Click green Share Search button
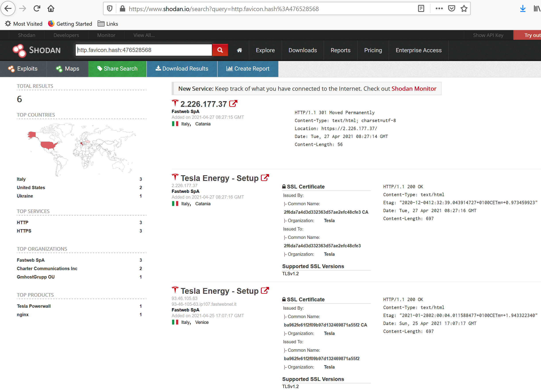Image resolution: width=541 pixels, height=392 pixels. pyautogui.click(x=117, y=69)
